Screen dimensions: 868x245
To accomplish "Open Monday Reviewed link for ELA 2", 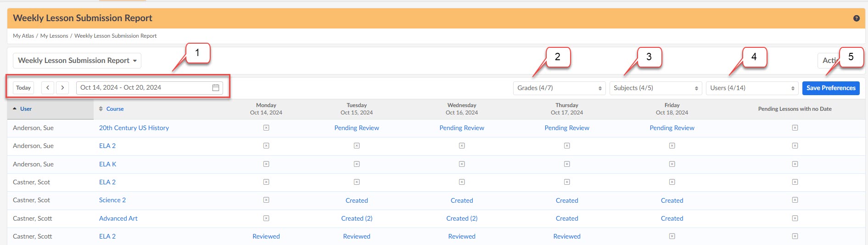I will pos(266,236).
